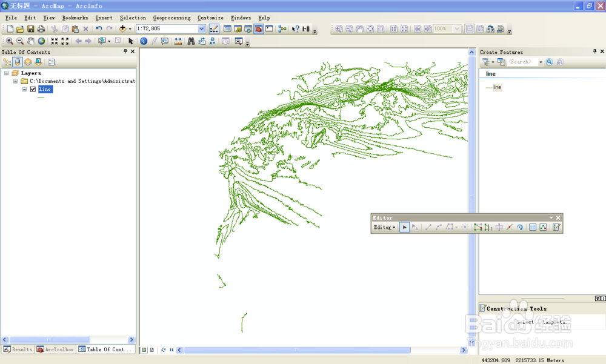
Task: Open Create Features icon in Editor toolbar
Action: point(556,227)
